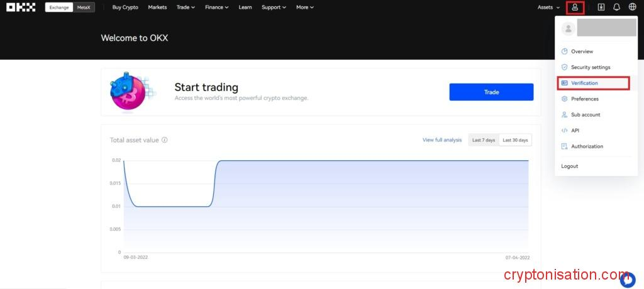Image resolution: width=644 pixels, height=289 pixels.
Task: Click the download app icon
Action: (601, 8)
